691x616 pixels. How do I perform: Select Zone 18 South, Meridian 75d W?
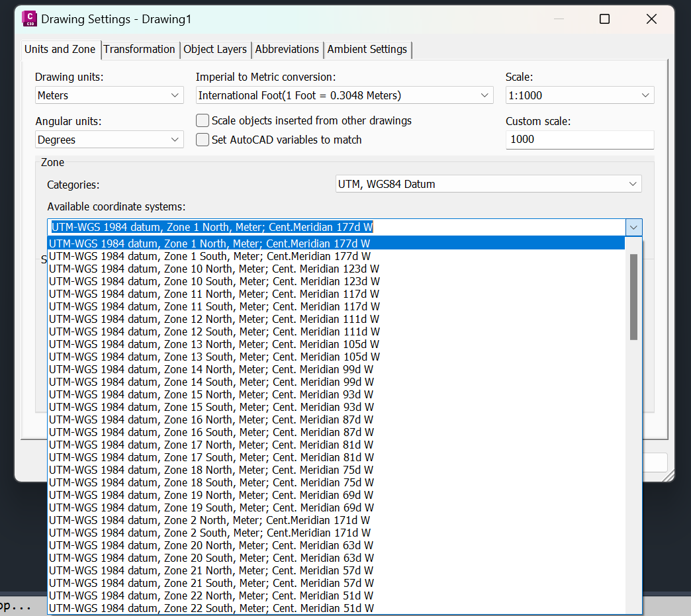tap(336, 482)
